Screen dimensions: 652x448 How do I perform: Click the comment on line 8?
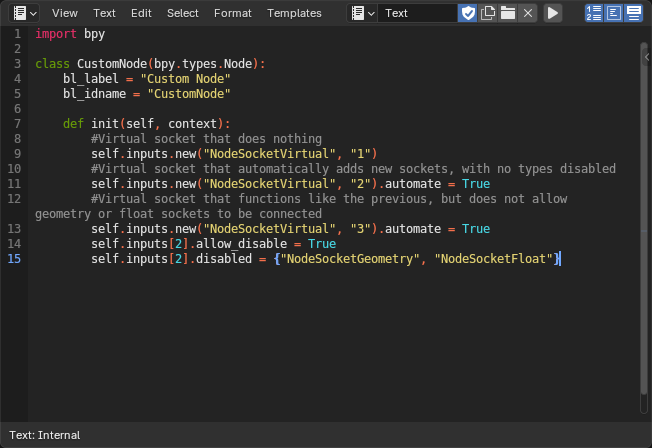click(206, 139)
